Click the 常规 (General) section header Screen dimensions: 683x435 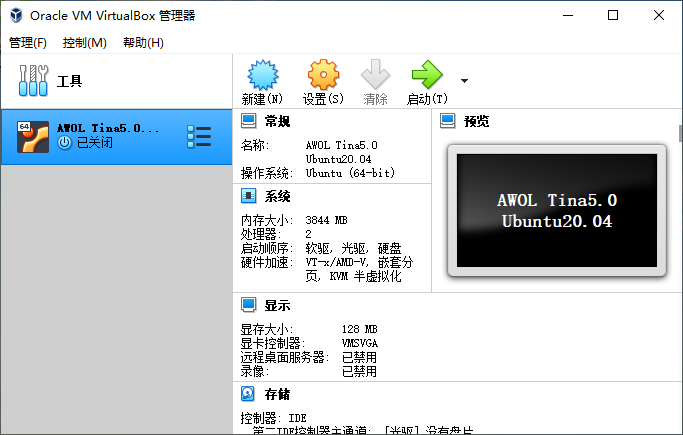click(277, 121)
